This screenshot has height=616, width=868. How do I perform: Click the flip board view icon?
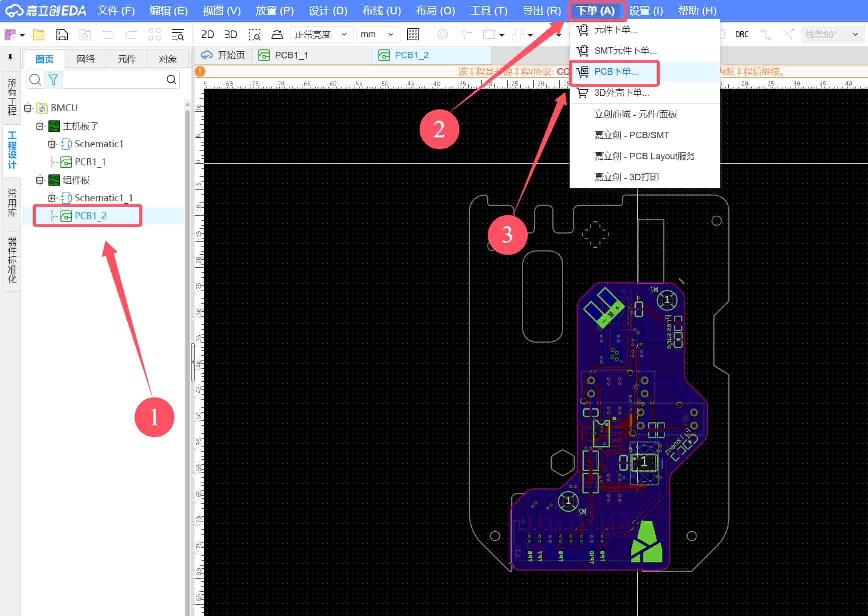click(x=277, y=35)
